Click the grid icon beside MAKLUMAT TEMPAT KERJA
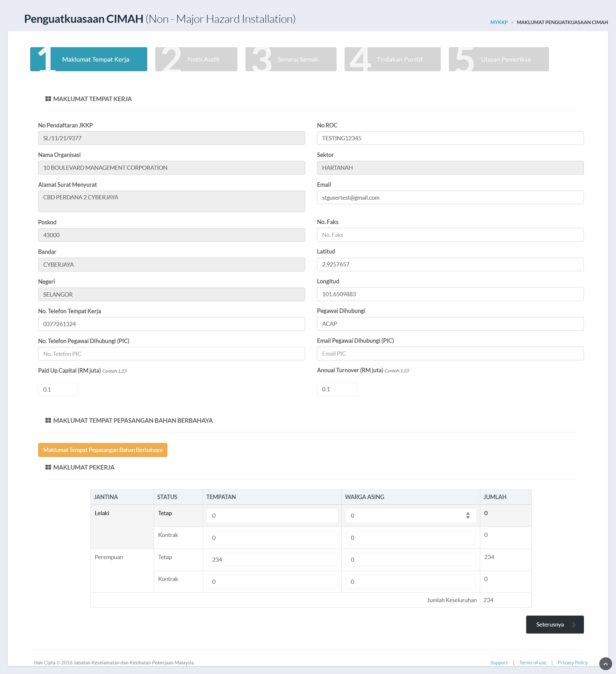Image resolution: width=616 pixels, height=674 pixels. point(48,99)
